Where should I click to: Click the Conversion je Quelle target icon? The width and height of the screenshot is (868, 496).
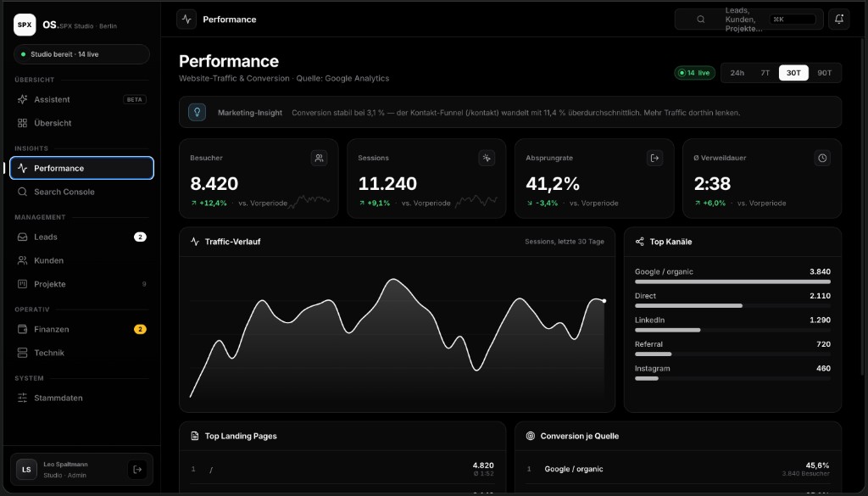tap(531, 436)
